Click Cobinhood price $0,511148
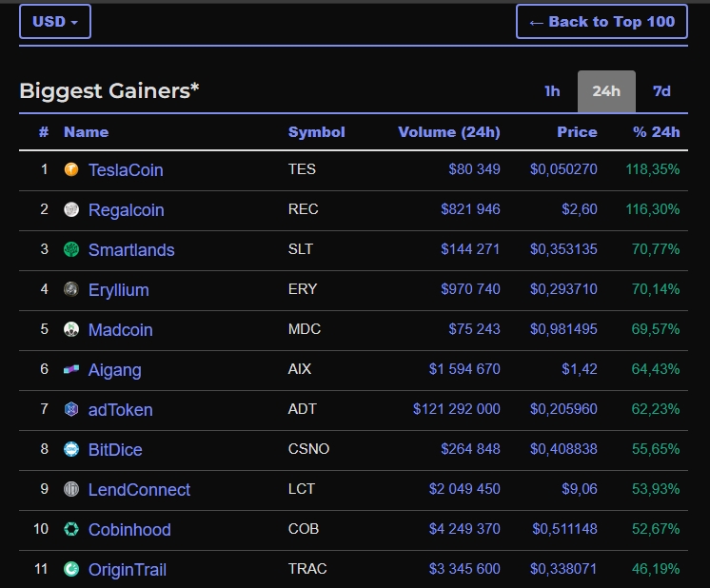Screen dimensions: 710x588 pyautogui.click(x=564, y=529)
